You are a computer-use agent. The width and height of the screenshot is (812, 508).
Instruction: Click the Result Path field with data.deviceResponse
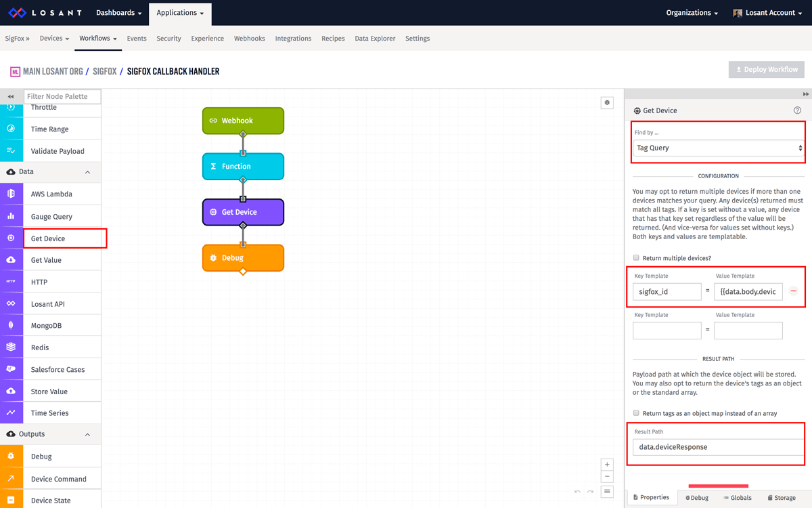(718, 447)
